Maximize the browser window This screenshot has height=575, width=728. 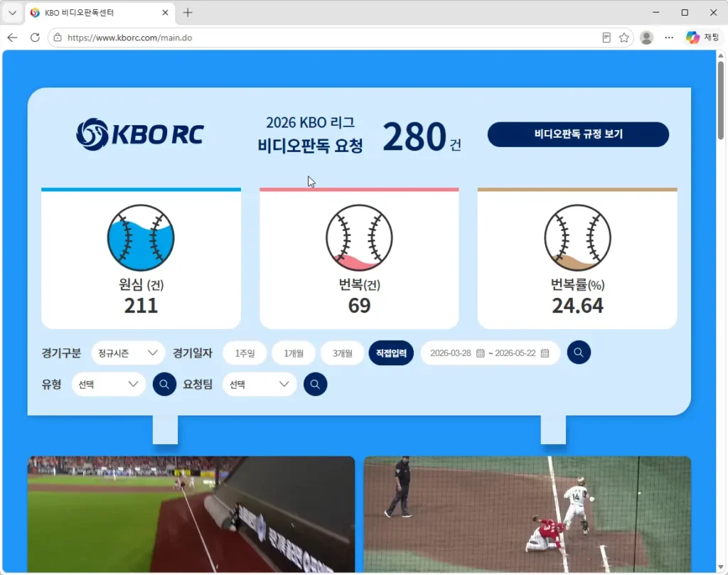point(685,13)
